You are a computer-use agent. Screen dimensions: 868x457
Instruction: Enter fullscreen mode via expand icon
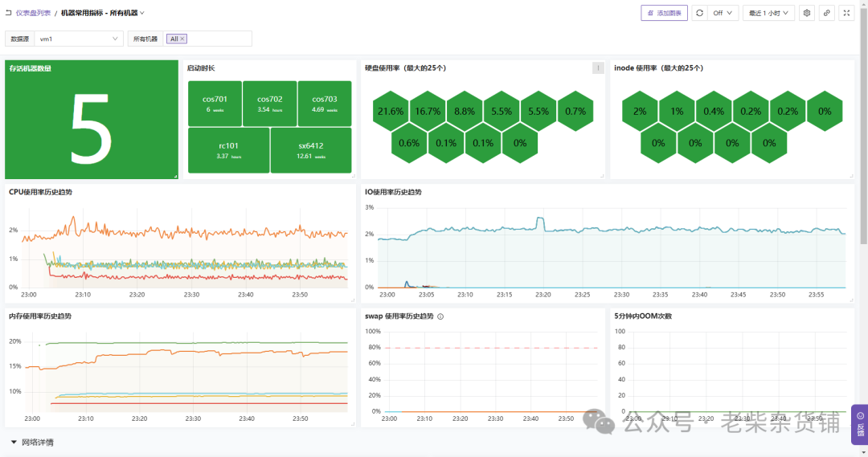[846, 13]
